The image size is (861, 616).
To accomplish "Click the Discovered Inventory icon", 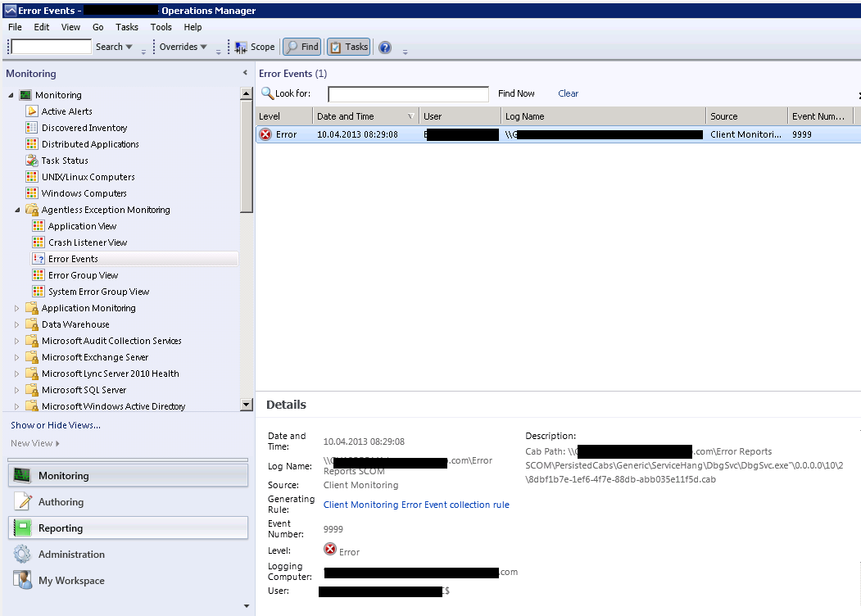I will coord(32,128).
